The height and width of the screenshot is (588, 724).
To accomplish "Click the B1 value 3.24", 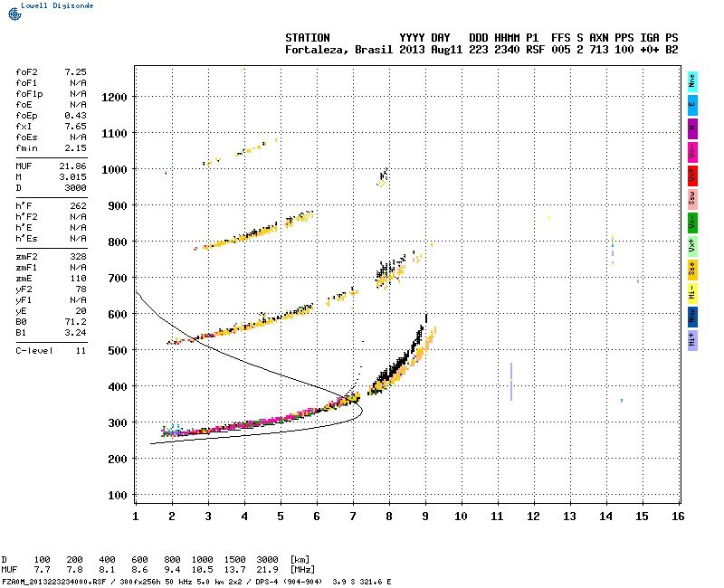I will [76, 333].
